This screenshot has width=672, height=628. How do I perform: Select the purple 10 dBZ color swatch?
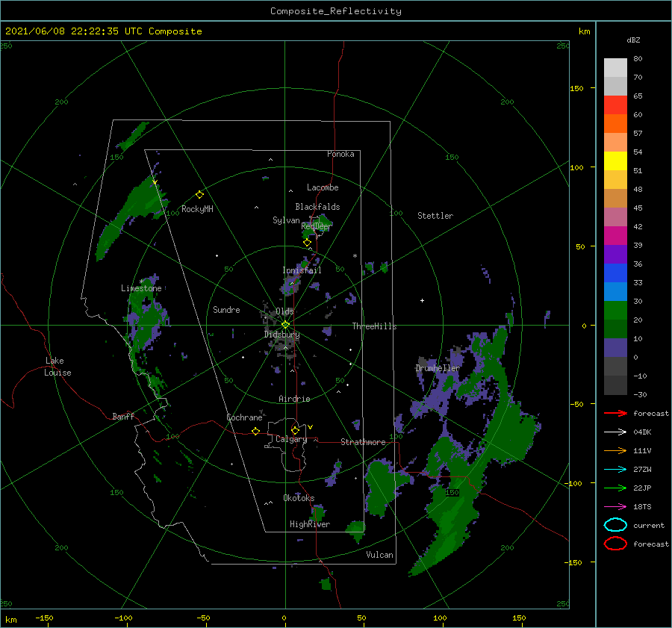(615, 347)
